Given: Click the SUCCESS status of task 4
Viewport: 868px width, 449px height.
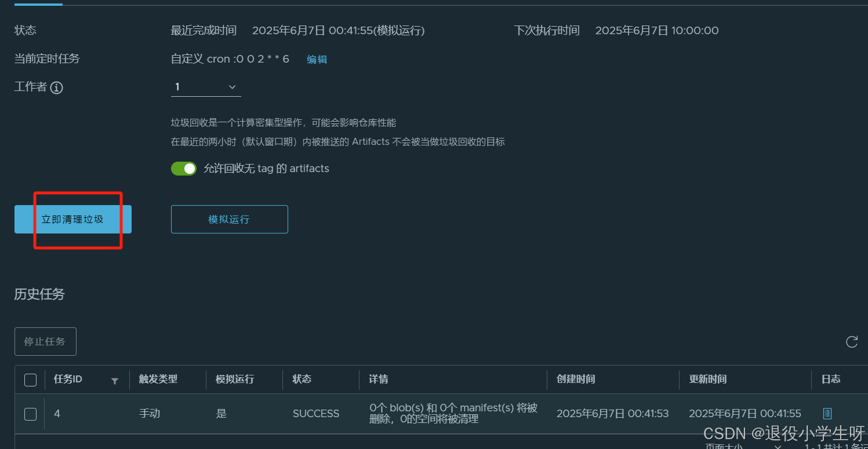Looking at the screenshot, I should [316, 413].
